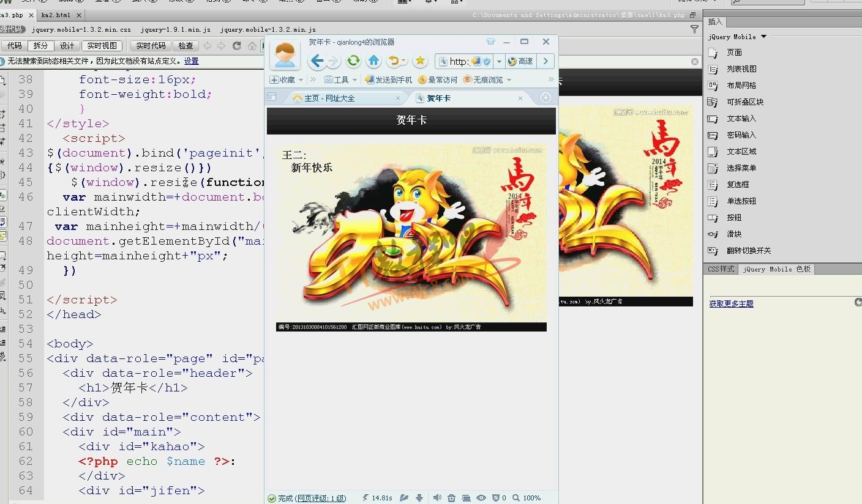This screenshot has width=862, height=504.
Task: Toggle the 实时视图 live view button
Action: point(102,46)
